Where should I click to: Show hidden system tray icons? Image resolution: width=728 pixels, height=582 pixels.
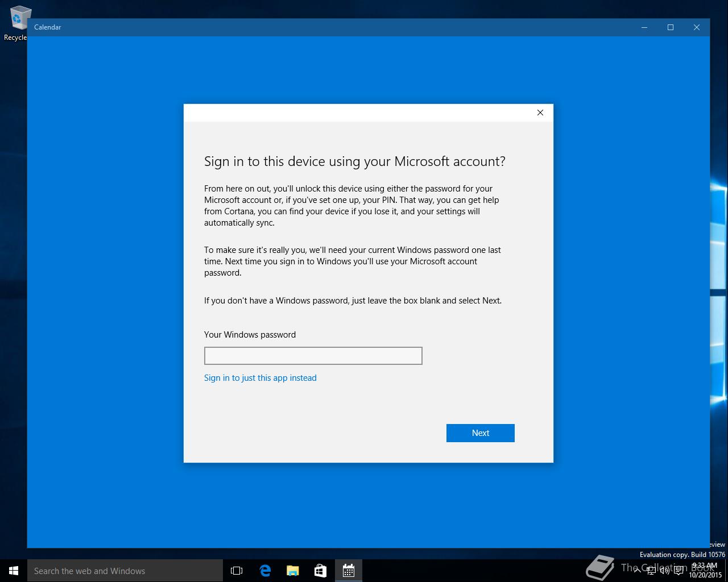point(638,571)
